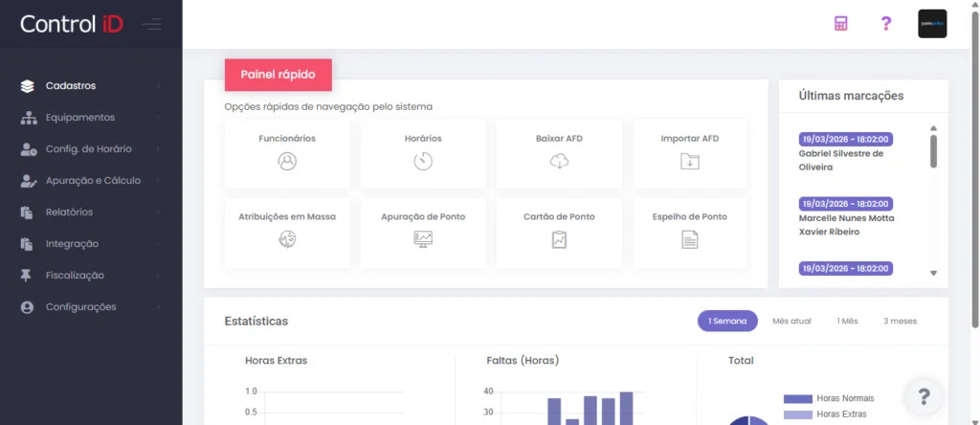Viewport: 980px width, 425px height.
Task: Switch statistics to 1 Mês
Action: (x=848, y=321)
